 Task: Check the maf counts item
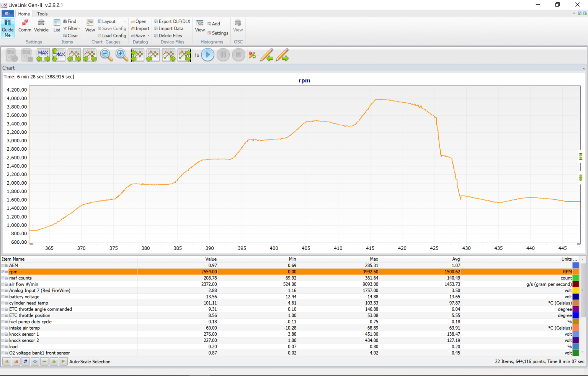point(3,278)
